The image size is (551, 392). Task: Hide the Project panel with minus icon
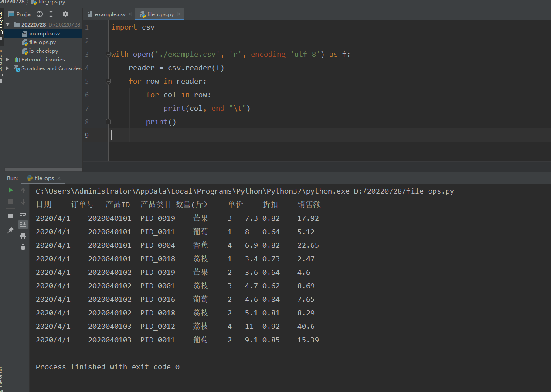pyautogui.click(x=76, y=14)
